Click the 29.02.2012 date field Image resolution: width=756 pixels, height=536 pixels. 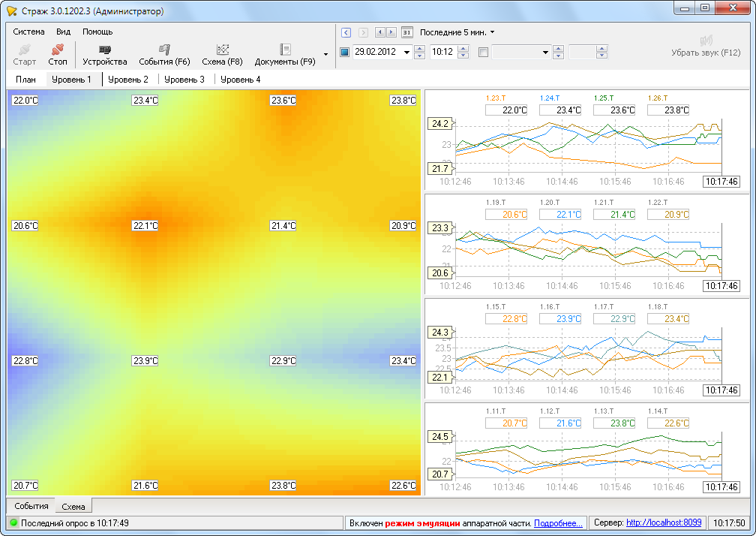[x=377, y=52]
